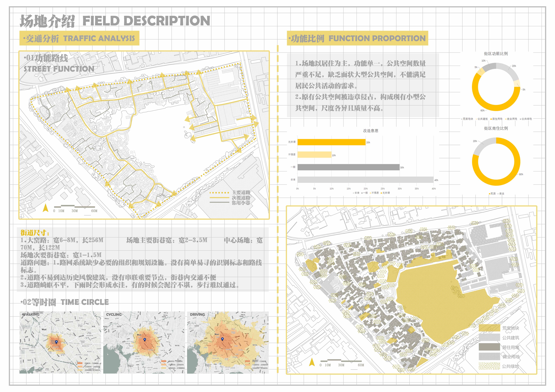Click the 民居 legend entry under 商住比例 chart
Screen dimensions: 555x392
492,194
